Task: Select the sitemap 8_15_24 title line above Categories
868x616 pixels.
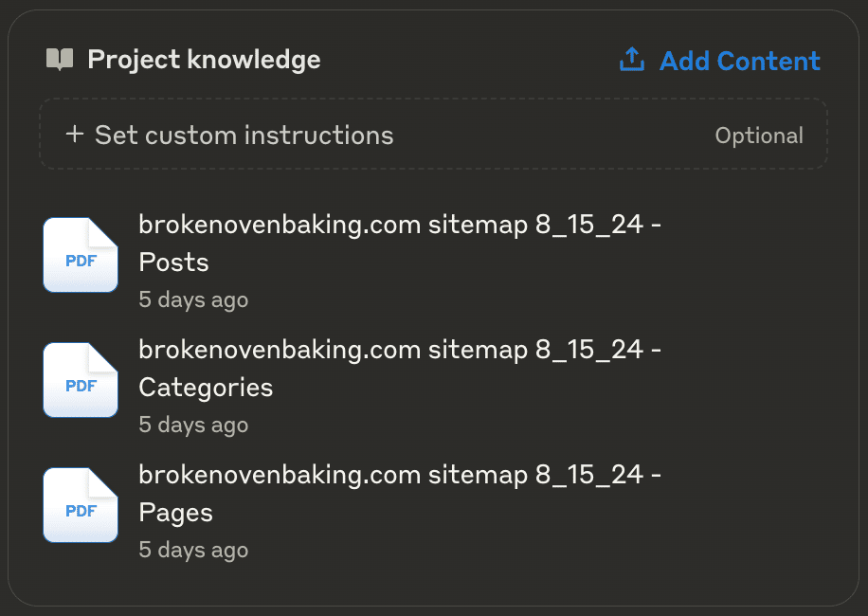Action: (400, 350)
